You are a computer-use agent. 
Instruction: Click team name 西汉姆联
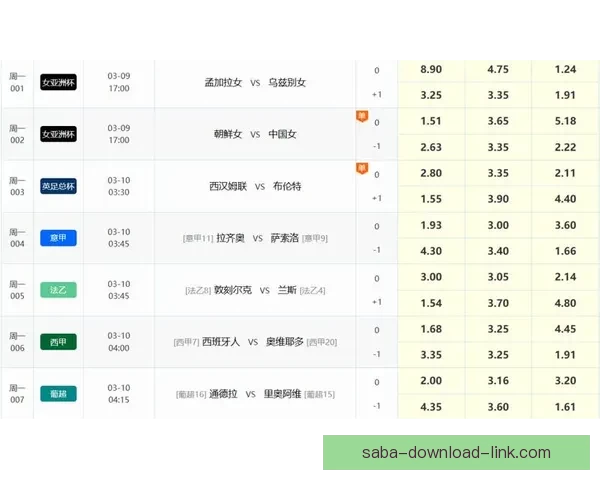click(x=228, y=186)
